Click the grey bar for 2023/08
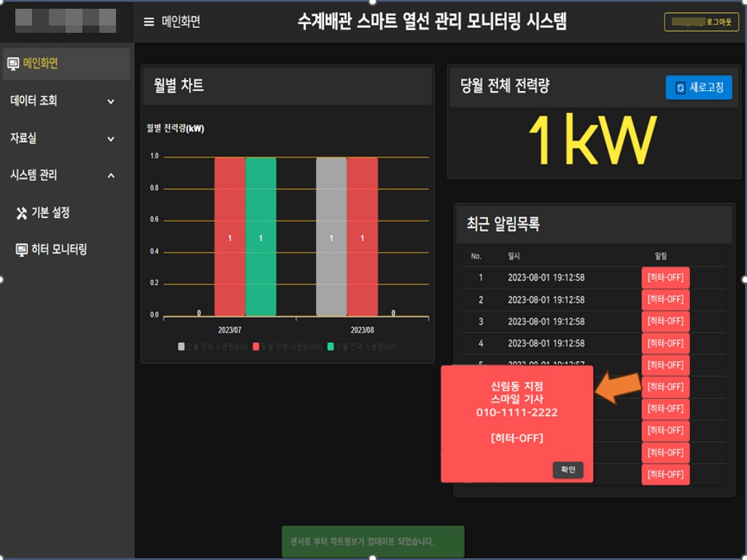747x560 pixels. point(331,237)
